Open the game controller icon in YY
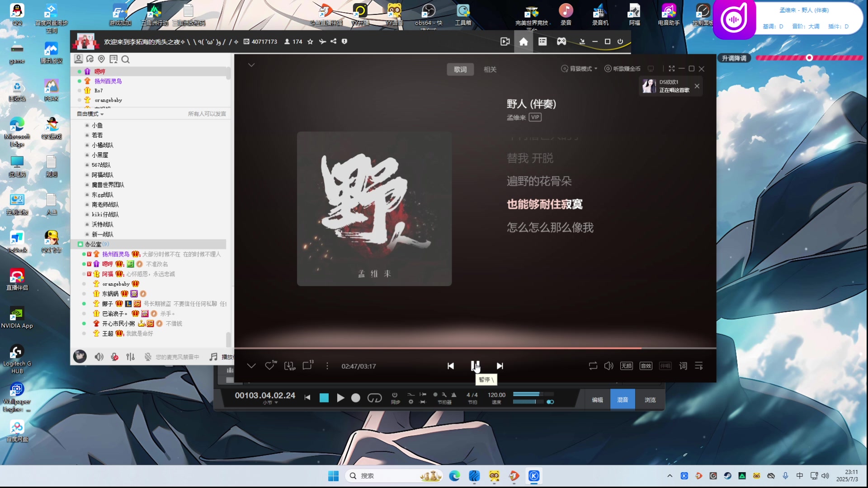 coord(561,42)
